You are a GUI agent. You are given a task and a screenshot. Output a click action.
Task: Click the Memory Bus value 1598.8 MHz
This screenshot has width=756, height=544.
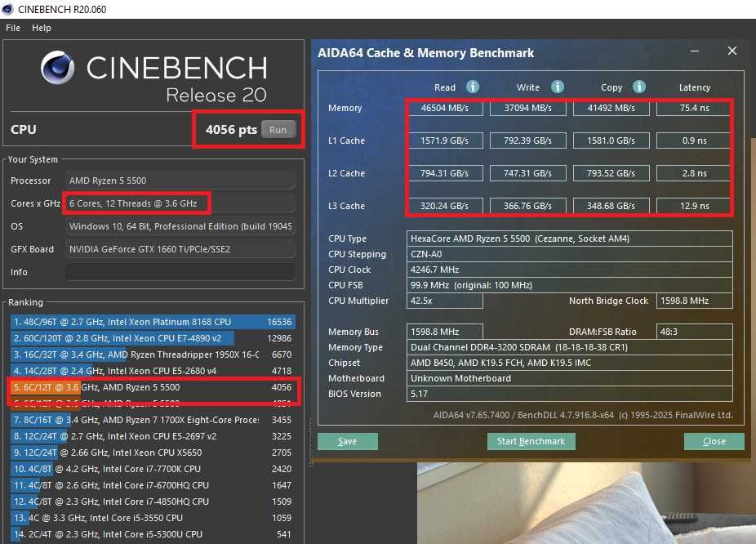[444, 332]
